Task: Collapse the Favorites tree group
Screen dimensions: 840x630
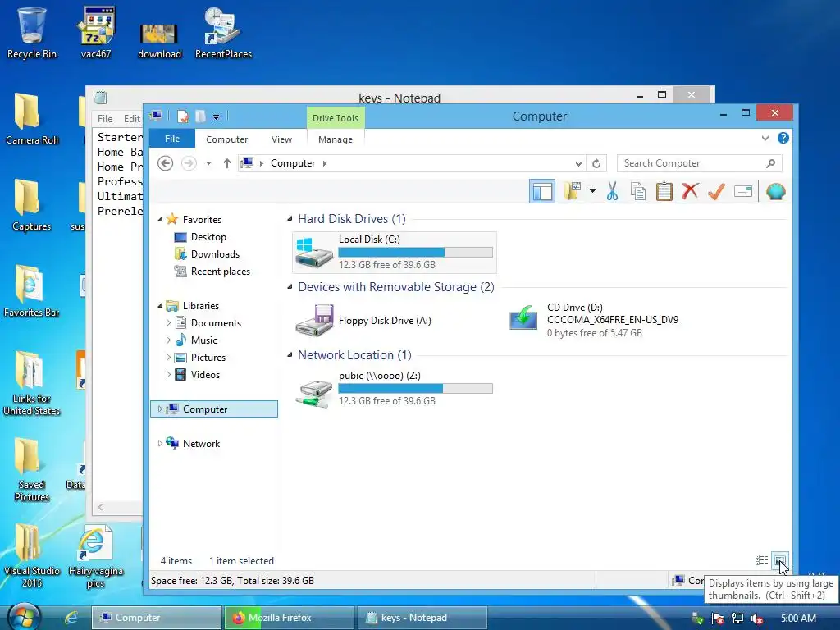Action: 160,219
